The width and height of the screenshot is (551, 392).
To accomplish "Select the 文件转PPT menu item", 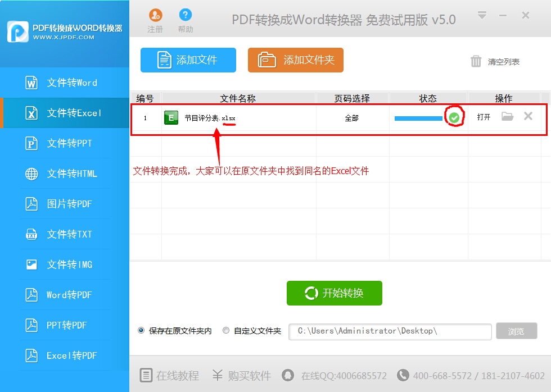I will point(65,143).
